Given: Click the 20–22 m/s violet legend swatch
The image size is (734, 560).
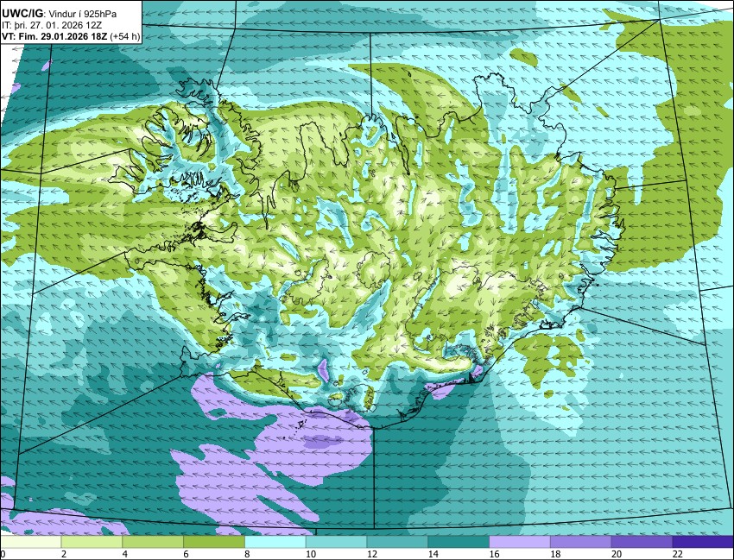Looking at the screenshot, I should click(642, 542).
